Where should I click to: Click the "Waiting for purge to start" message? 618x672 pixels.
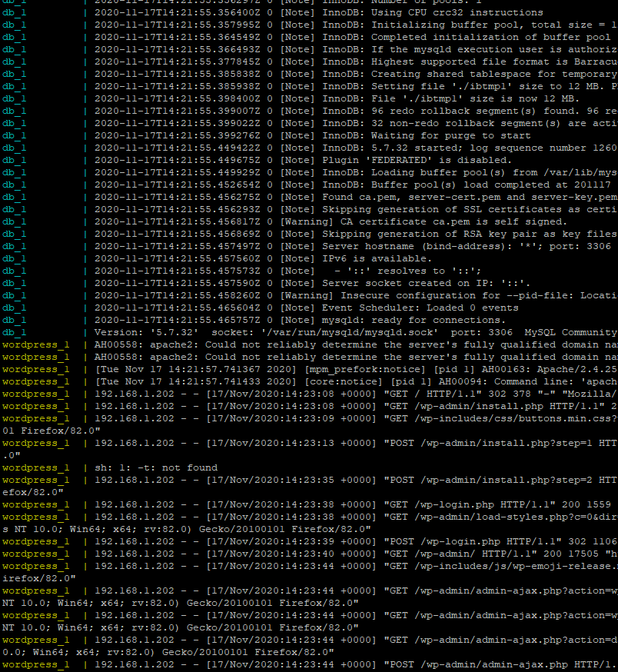pyautogui.click(x=451, y=136)
